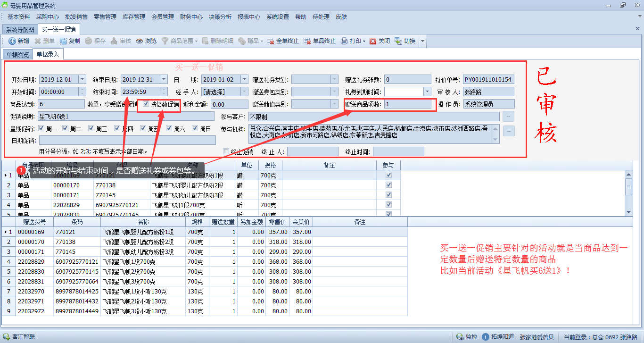Click the 新增 (new) toolbar icon
The width and height of the screenshot is (644, 343).
pyautogui.click(x=12, y=41)
